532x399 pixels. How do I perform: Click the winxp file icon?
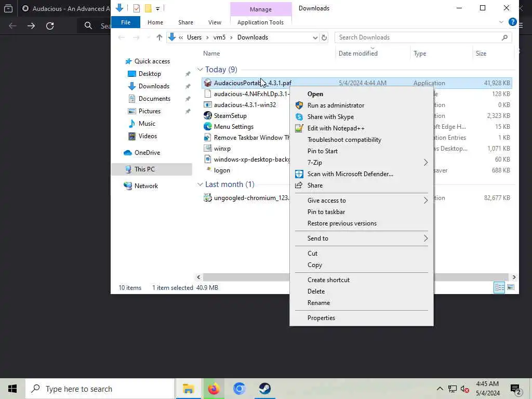pos(208,148)
